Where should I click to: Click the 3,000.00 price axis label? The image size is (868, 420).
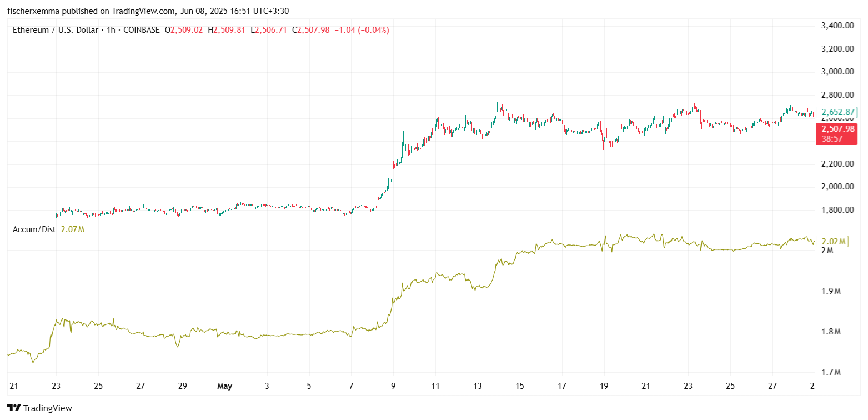tap(837, 72)
